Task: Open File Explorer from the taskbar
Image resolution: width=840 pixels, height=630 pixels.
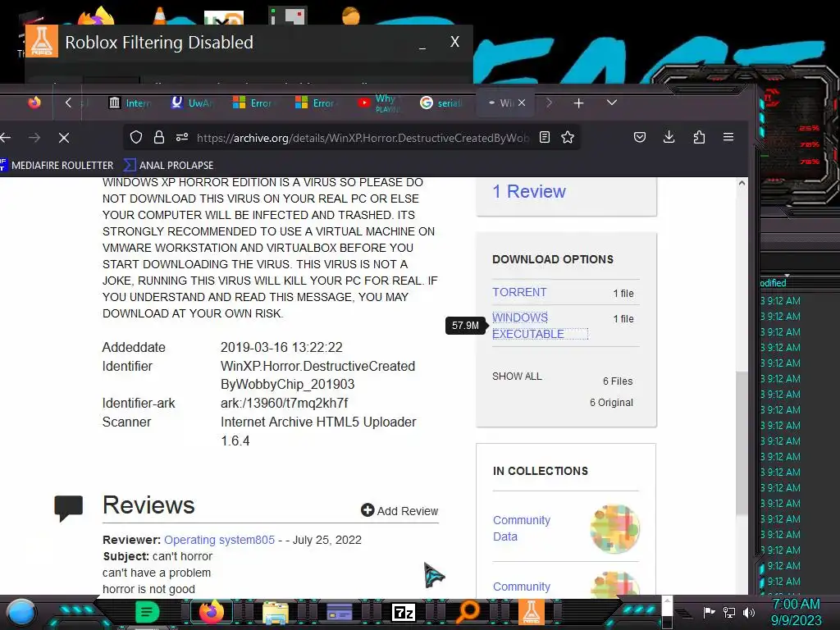Action: point(276,612)
